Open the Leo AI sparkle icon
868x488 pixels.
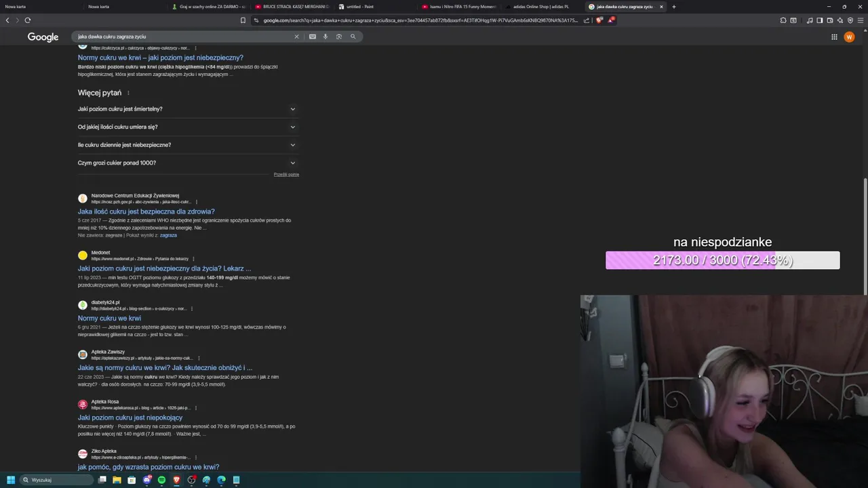click(x=840, y=20)
